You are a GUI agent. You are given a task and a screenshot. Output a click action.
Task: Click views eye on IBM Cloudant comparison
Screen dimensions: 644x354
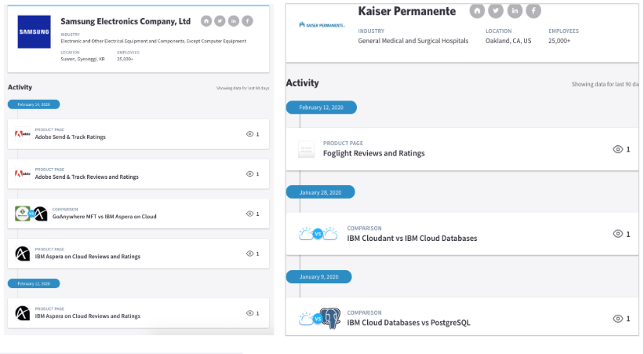(x=617, y=234)
